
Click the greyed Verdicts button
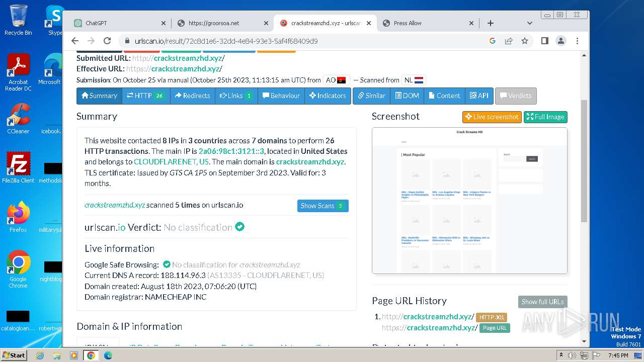point(516,96)
